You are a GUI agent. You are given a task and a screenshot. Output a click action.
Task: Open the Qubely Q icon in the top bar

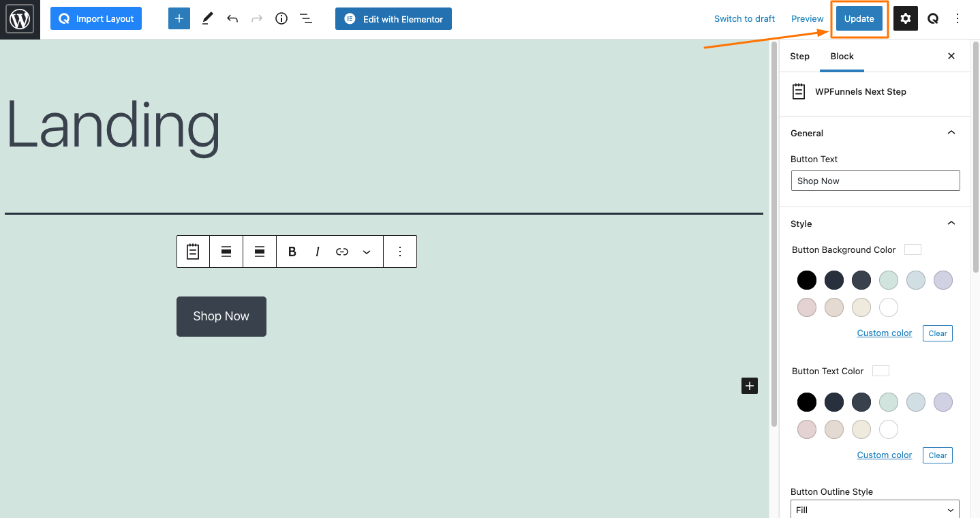933,19
